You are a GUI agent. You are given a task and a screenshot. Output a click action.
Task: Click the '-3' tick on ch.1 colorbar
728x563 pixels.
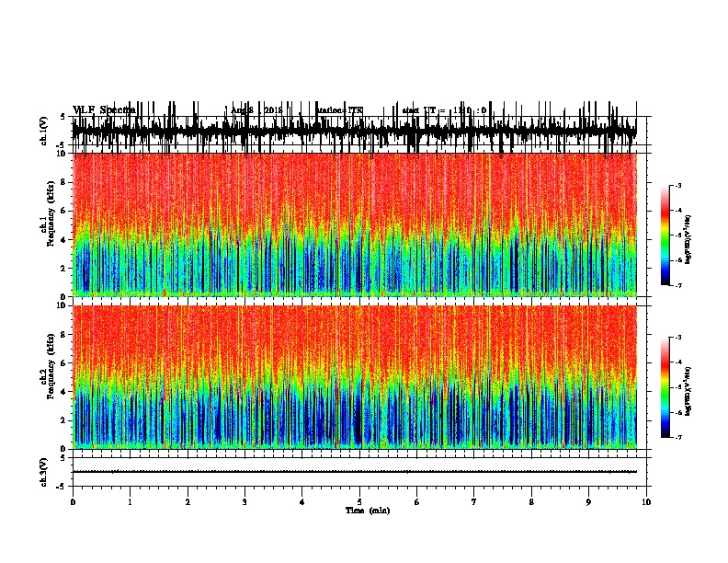pyautogui.click(x=678, y=186)
